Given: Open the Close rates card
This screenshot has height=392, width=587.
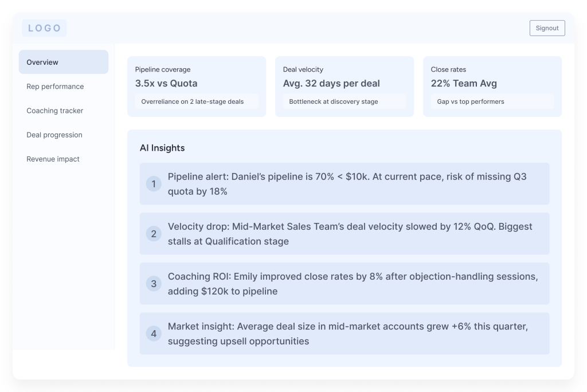Looking at the screenshot, I should point(492,77).
